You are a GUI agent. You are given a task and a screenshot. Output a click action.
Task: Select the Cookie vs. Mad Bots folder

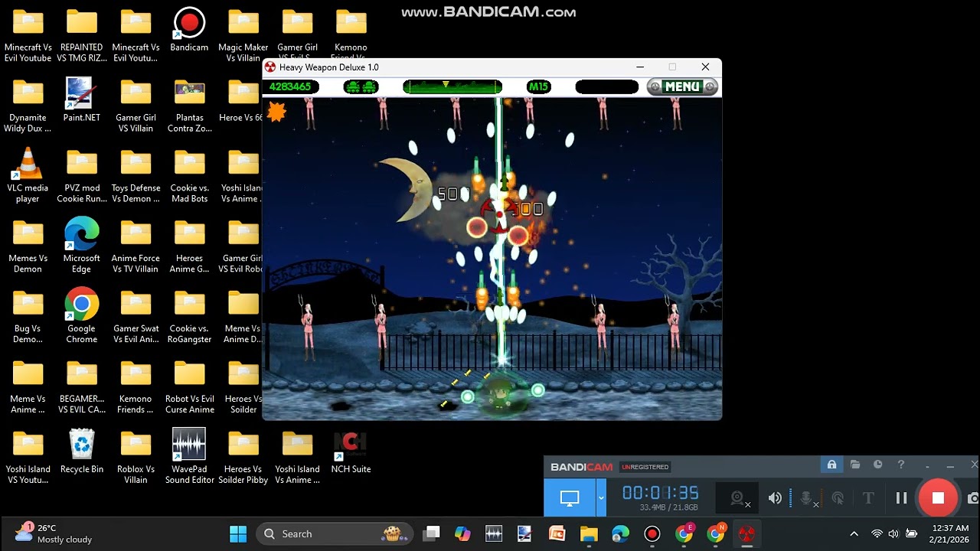tap(189, 176)
